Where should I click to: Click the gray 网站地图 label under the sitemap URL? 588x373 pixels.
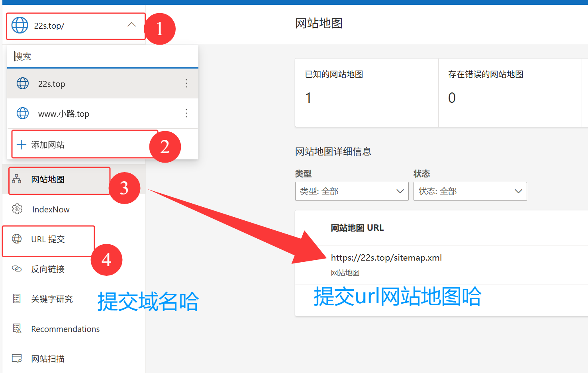coord(345,273)
